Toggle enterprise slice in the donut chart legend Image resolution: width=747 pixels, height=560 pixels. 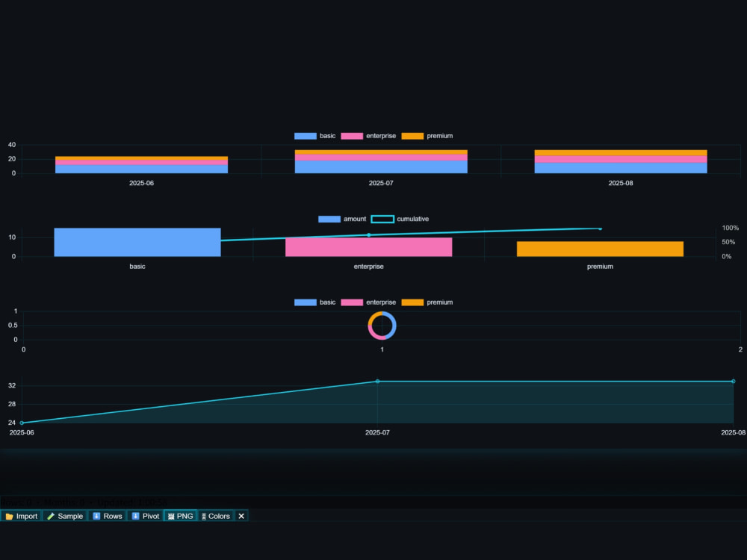click(x=368, y=302)
